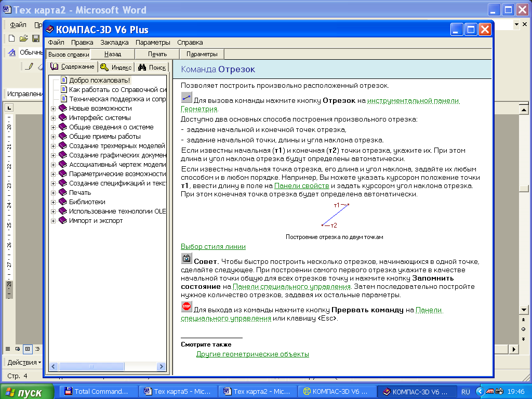Screen dimensions: 532x399
Task: Click the tray arrow to show hidden icons
Action: 480,392
